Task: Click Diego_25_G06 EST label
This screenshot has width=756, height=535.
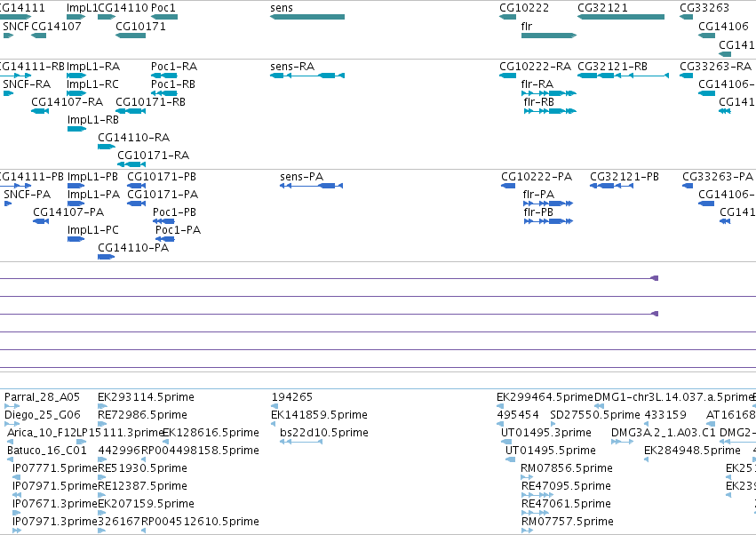Action: click(x=43, y=415)
